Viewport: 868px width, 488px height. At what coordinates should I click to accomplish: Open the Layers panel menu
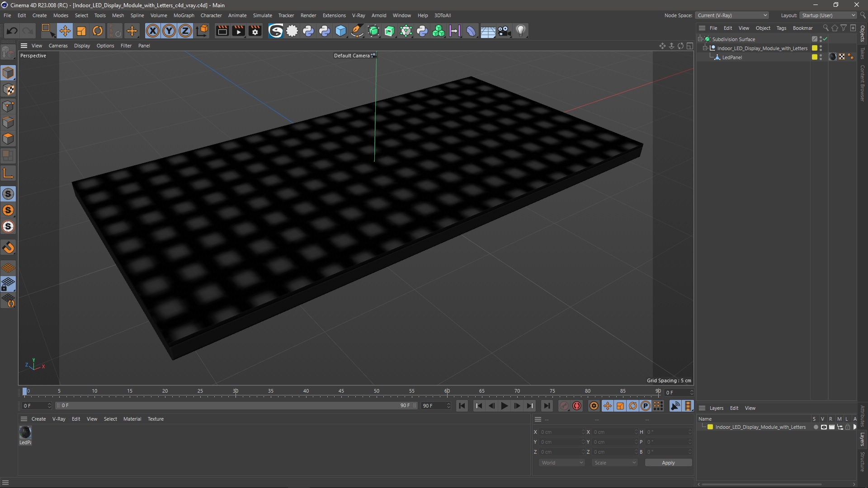[x=716, y=408]
